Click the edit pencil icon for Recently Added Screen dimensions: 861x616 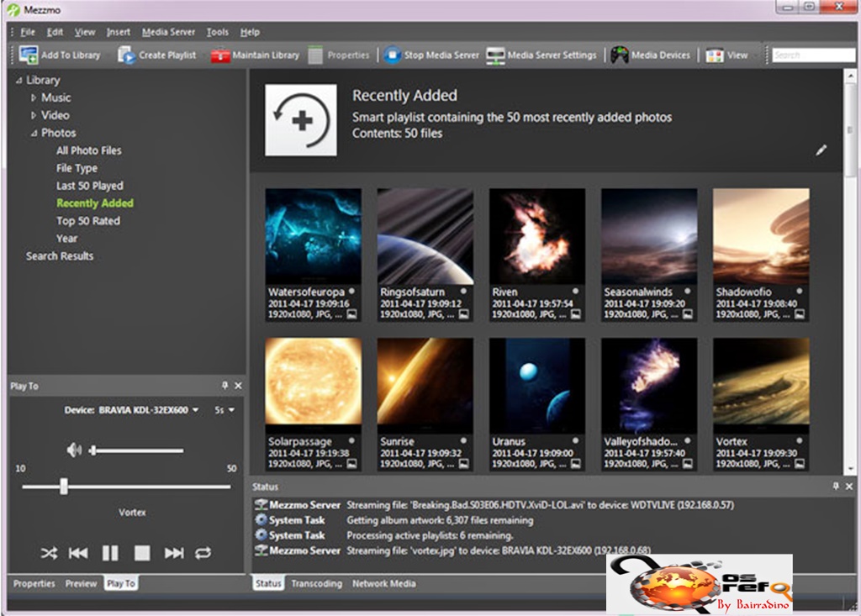[x=821, y=150]
